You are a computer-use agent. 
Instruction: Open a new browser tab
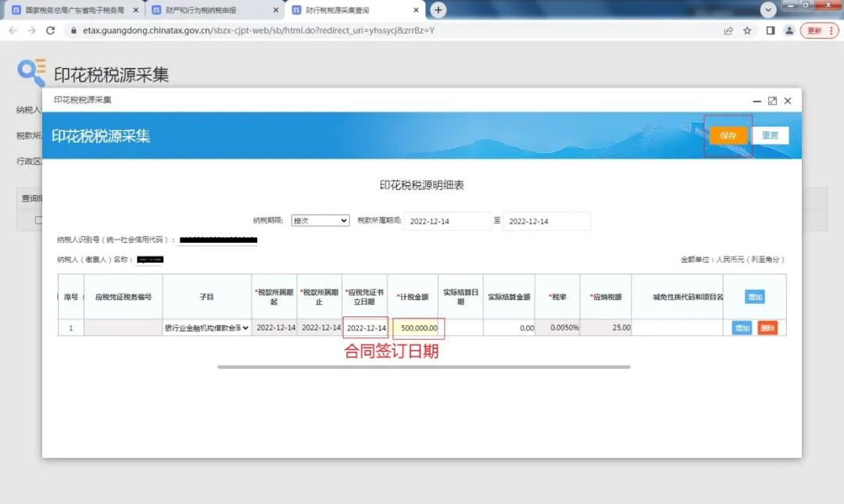438,9
